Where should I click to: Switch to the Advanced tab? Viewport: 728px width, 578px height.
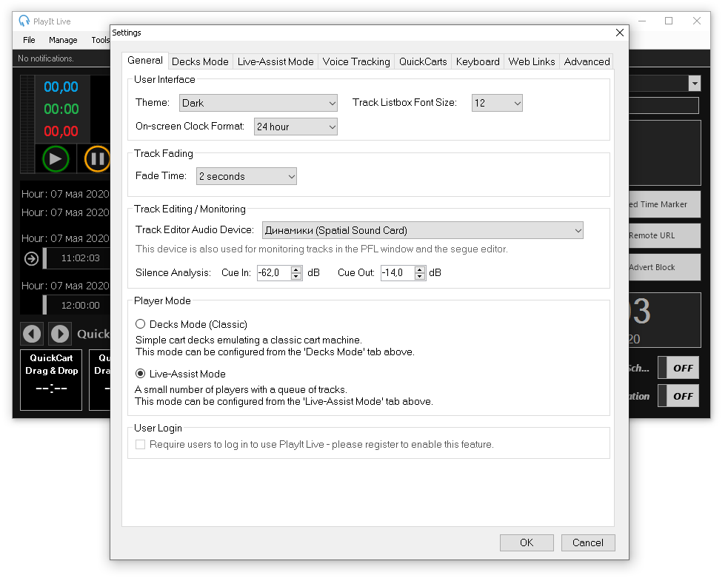click(x=587, y=61)
